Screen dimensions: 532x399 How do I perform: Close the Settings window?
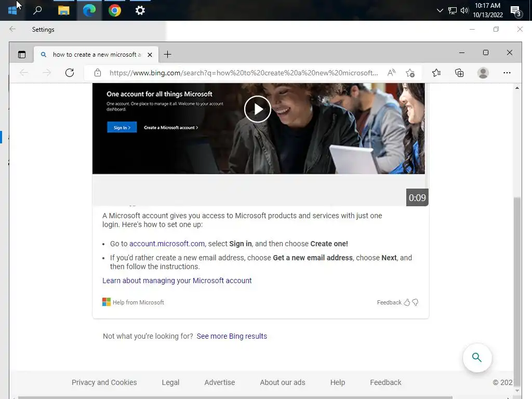520,29
